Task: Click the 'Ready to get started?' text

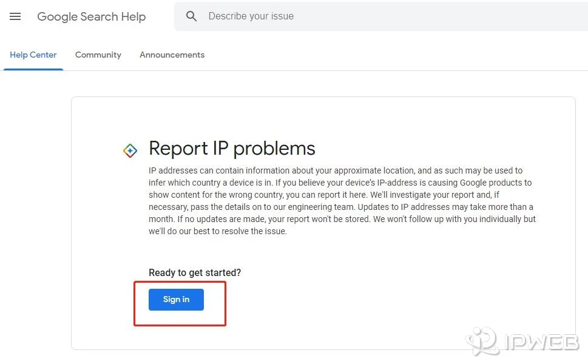Action: 195,272
